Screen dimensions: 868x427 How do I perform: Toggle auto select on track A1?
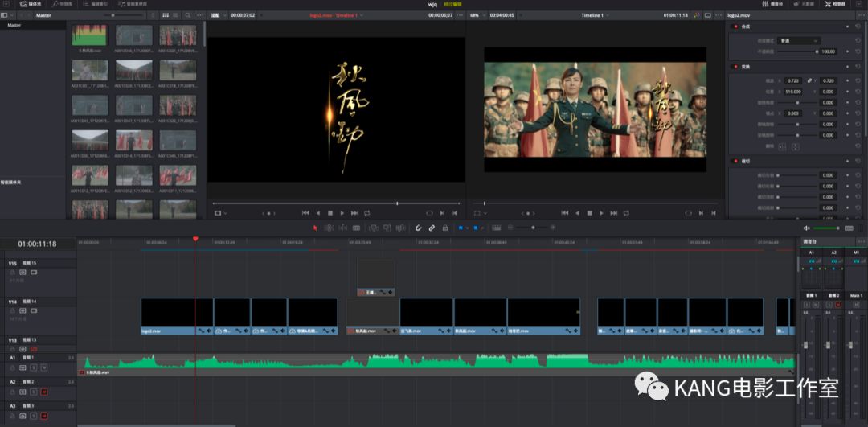tap(23, 367)
